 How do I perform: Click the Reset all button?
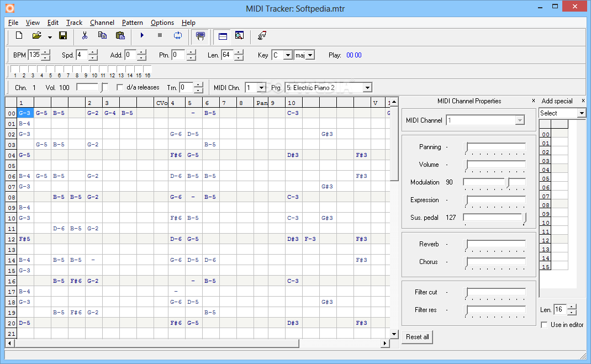(x=417, y=337)
